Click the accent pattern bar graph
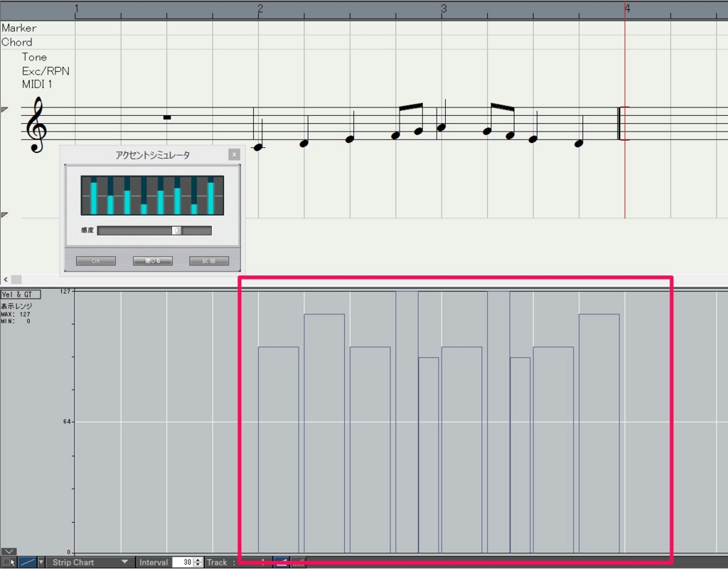The image size is (728, 569). pyautogui.click(x=152, y=196)
